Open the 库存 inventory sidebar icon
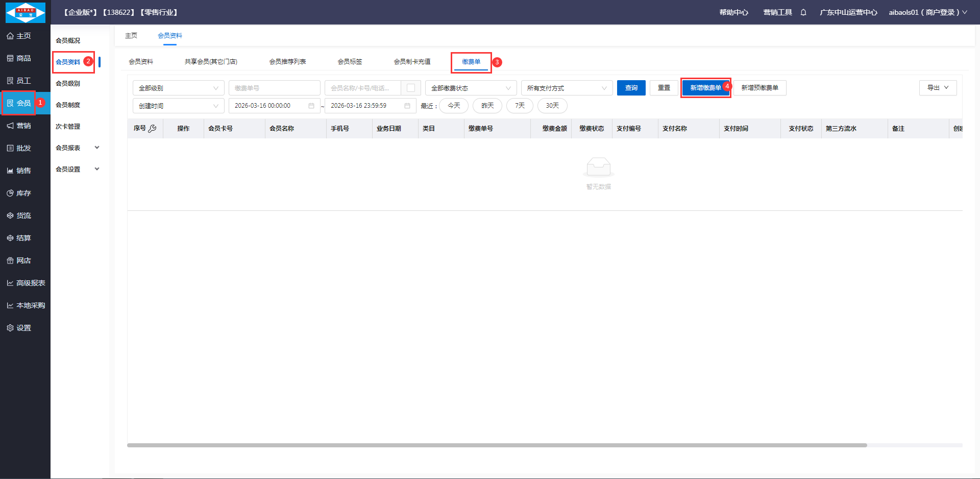Image resolution: width=980 pixels, height=479 pixels. pyautogui.click(x=10, y=193)
